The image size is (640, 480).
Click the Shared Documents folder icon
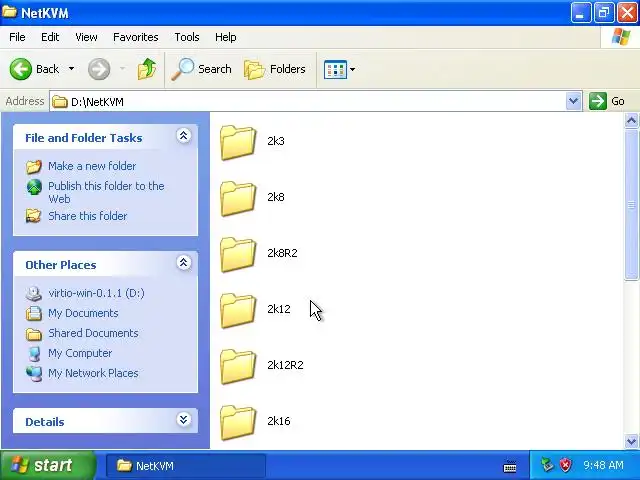pyautogui.click(x=34, y=334)
